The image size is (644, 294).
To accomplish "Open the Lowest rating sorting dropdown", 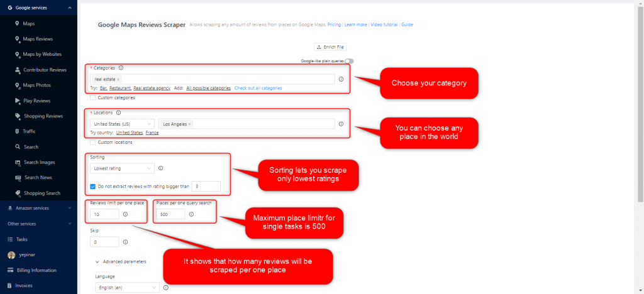I will (123, 168).
